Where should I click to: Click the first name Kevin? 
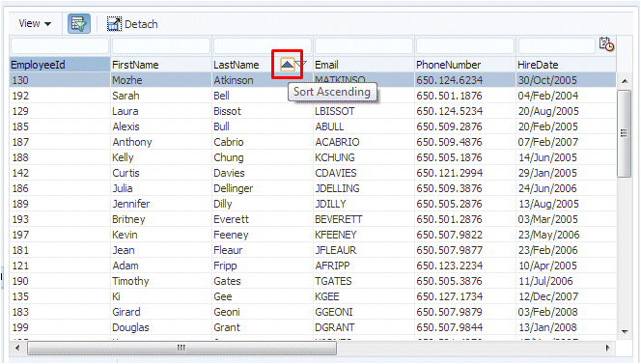click(x=125, y=235)
